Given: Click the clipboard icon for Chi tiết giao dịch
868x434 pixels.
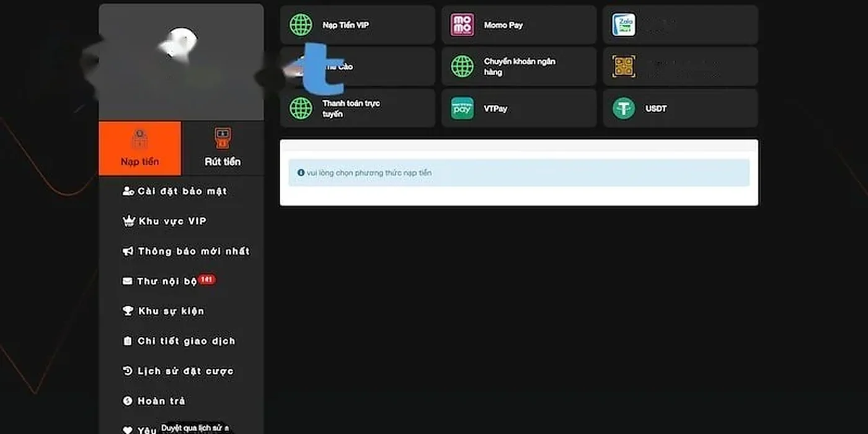Looking at the screenshot, I should [128, 341].
